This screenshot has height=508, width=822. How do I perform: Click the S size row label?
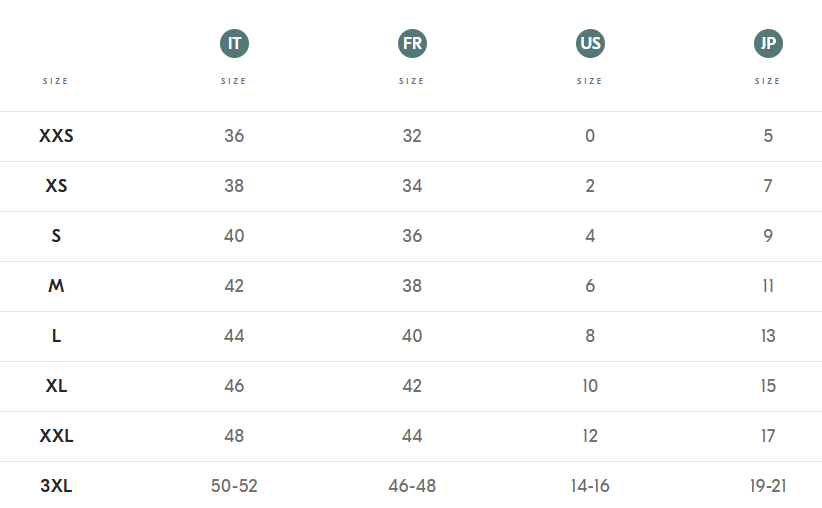coord(56,236)
